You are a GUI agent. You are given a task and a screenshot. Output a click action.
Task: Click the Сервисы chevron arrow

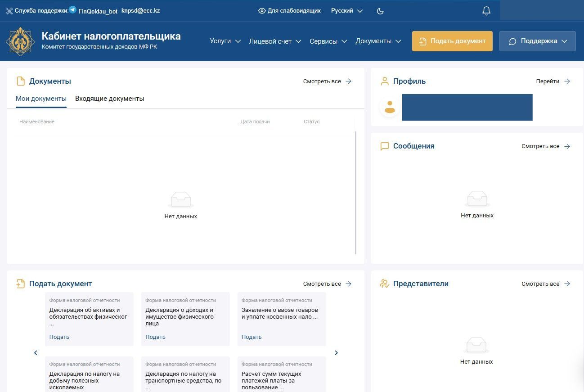(344, 41)
